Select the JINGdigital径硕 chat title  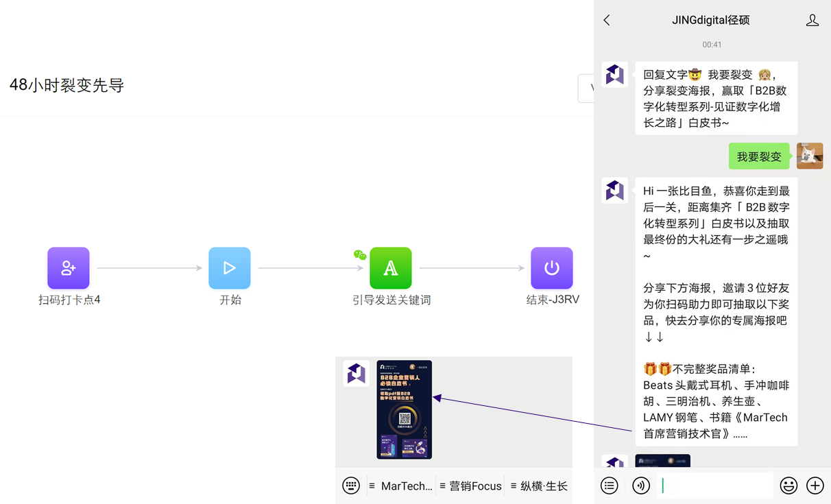tap(710, 20)
